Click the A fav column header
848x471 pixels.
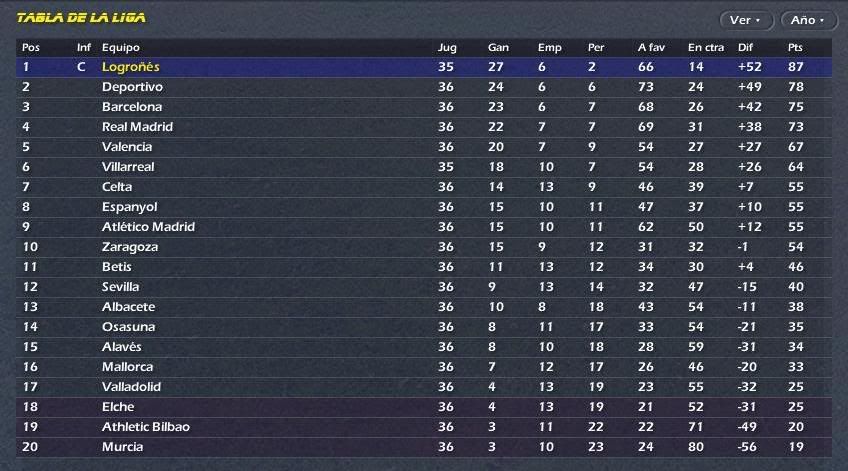pyautogui.click(x=651, y=48)
